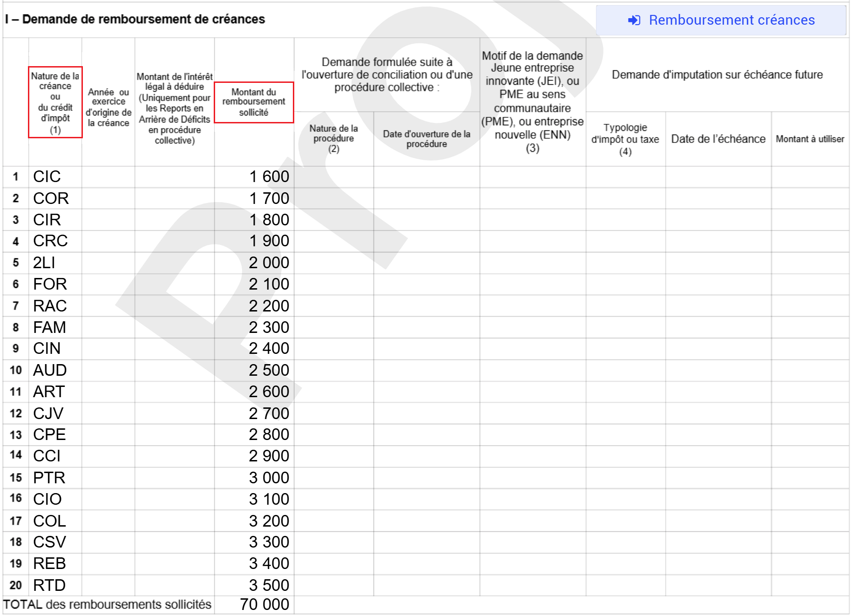Click the 'Motif de la demande' cell in row 4
Image resolution: width=853 pixels, height=616 pixels.
click(x=533, y=241)
